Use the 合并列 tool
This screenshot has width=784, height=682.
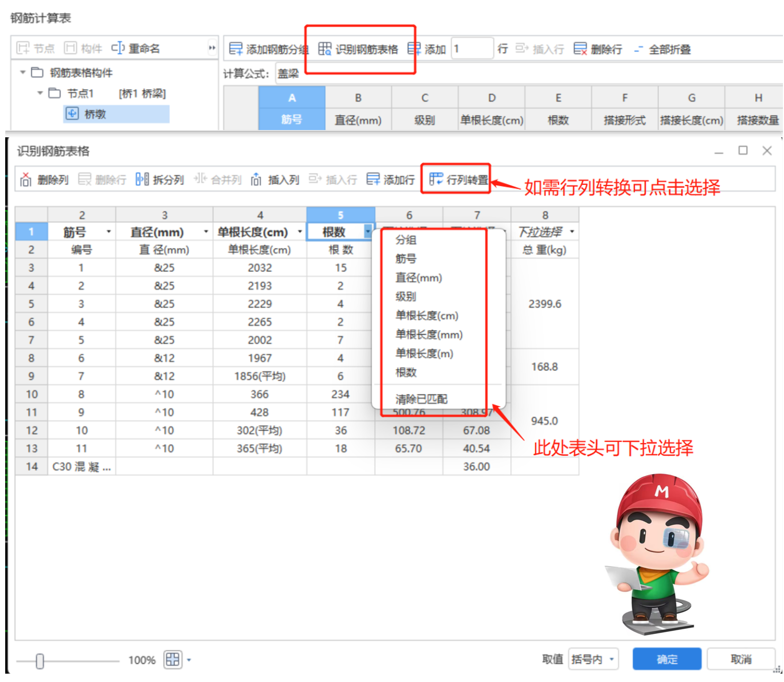pos(218,180)
